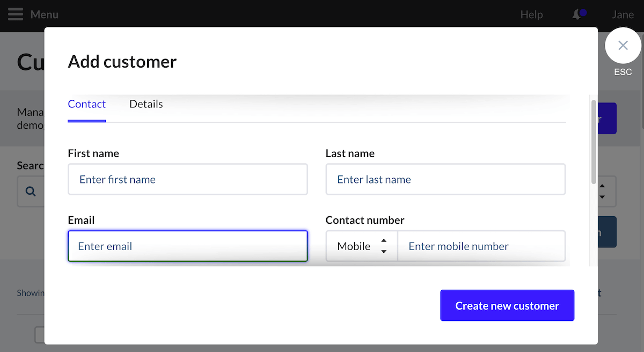This screenshot has width=644, height=352.
Task: Click the Contact number label
Action: coord(365,220)
